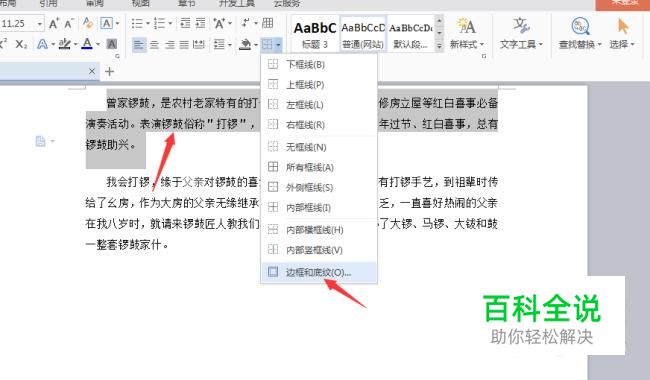Image resolution: width=650 pixels, height=380 pixels.
Task: Choose 所有框线(A) all borders
Action: [x=319, y=167]
